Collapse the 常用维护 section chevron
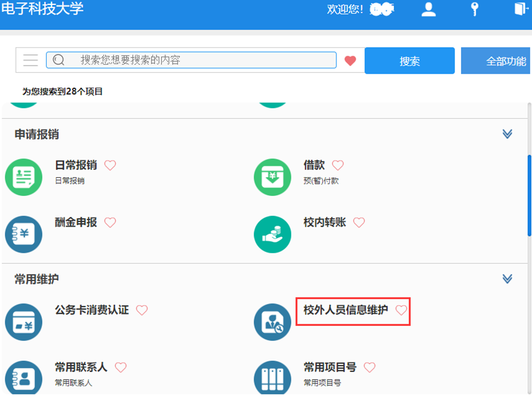Screen dimensions: 532x398 pos(507,279)
